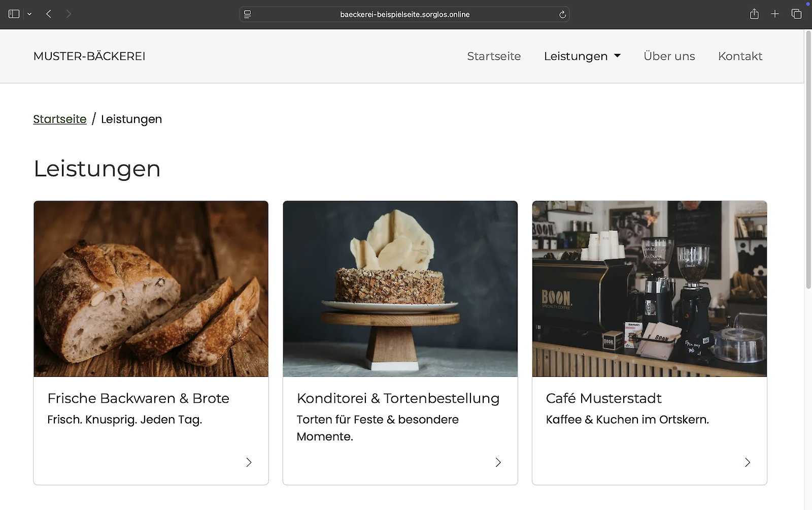Viewport: 812px width, 510px height.
Task: Open the sidebar options dropdown chevron
Action: point(29,14)
